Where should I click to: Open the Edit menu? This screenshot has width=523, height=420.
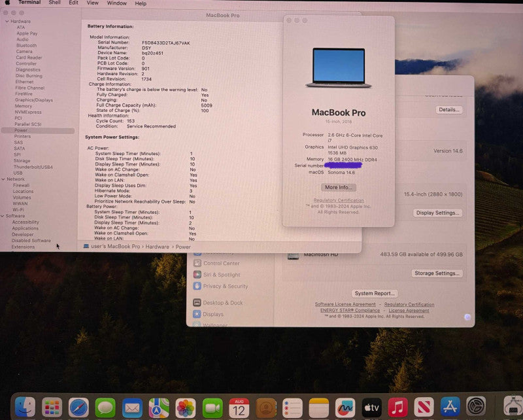(x=73, y=3)
